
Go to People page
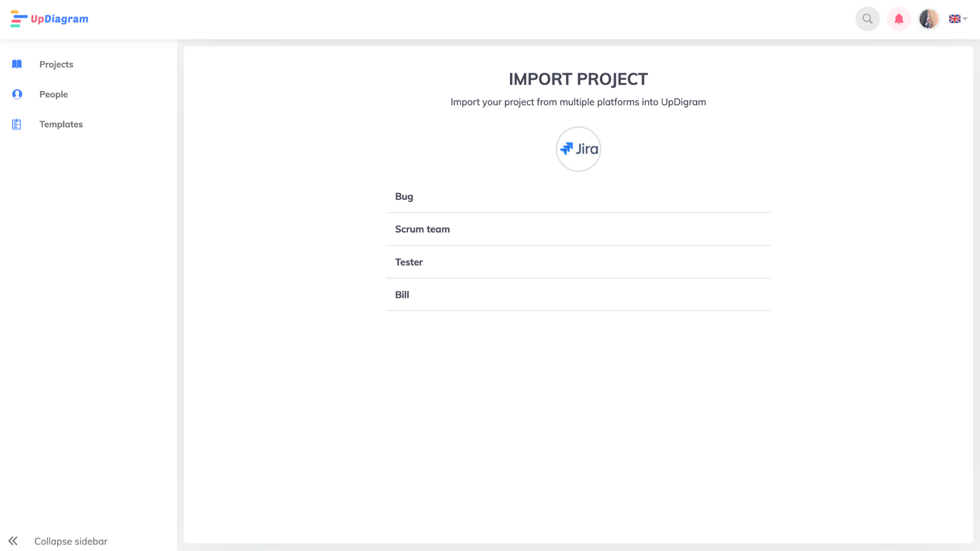click(x=54, y=94)
